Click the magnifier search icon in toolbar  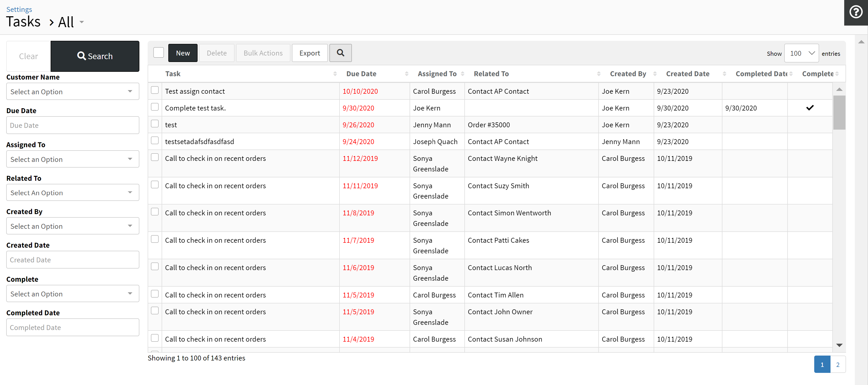click(340, 53)
